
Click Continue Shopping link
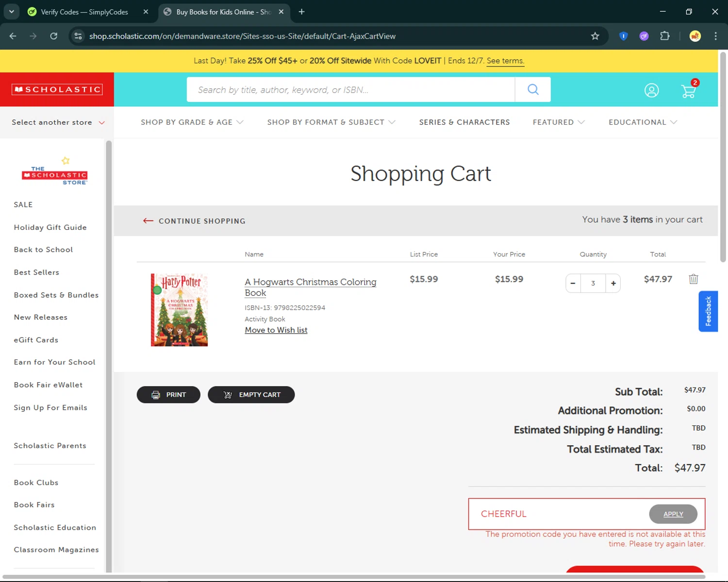[x=194, y=221]
